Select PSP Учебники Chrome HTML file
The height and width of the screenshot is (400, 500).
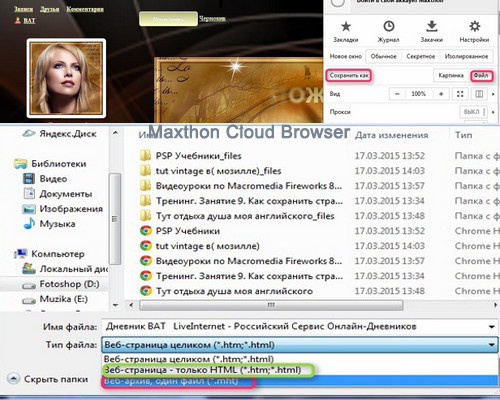tap(180, 231)
